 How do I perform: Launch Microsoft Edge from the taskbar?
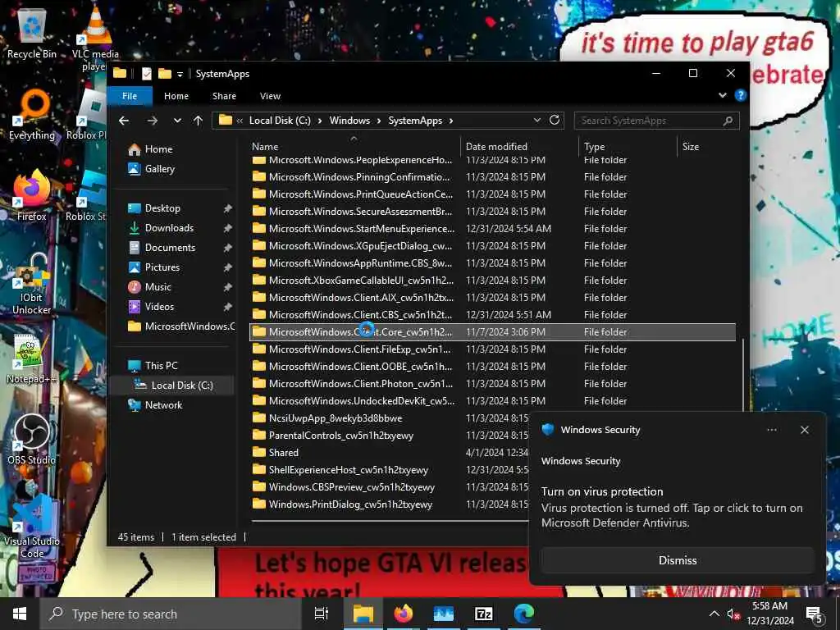click(524, 614)
